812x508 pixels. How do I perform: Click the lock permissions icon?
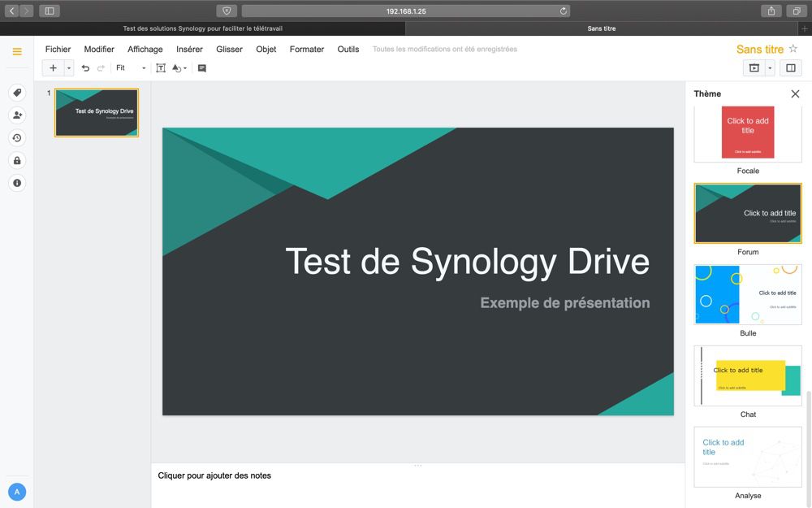17,161
